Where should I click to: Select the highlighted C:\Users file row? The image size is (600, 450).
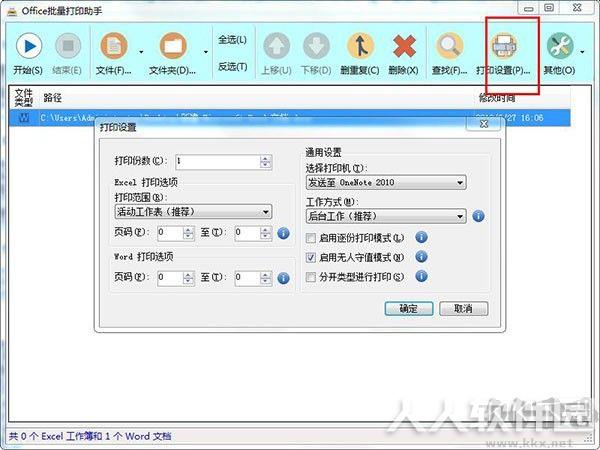(290, 117)
